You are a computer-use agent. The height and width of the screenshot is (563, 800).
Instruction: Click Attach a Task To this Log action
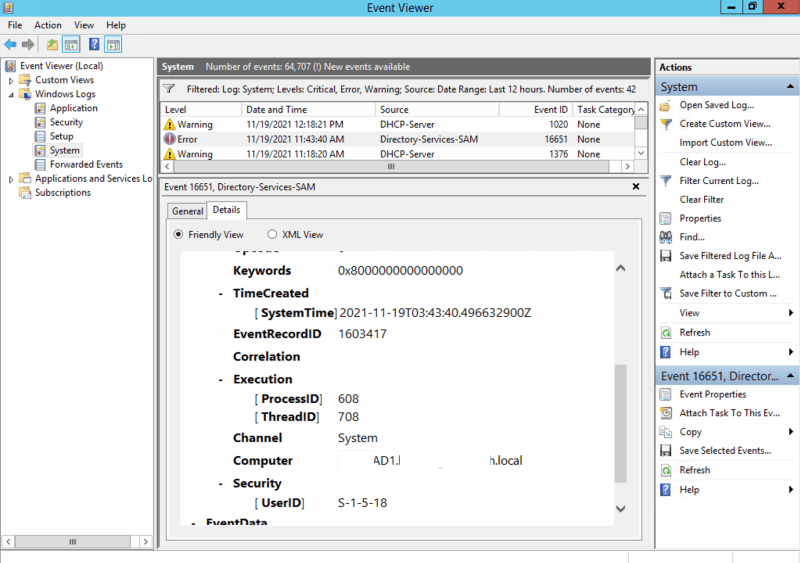click(730, 275)
